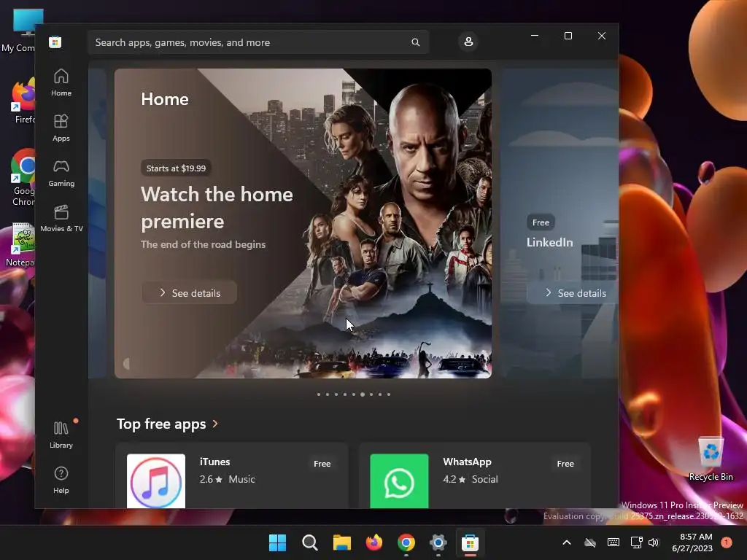Screen dimensions: 747x560
Task: Click the search magnifier icon
Action: (x=415, y=42)
